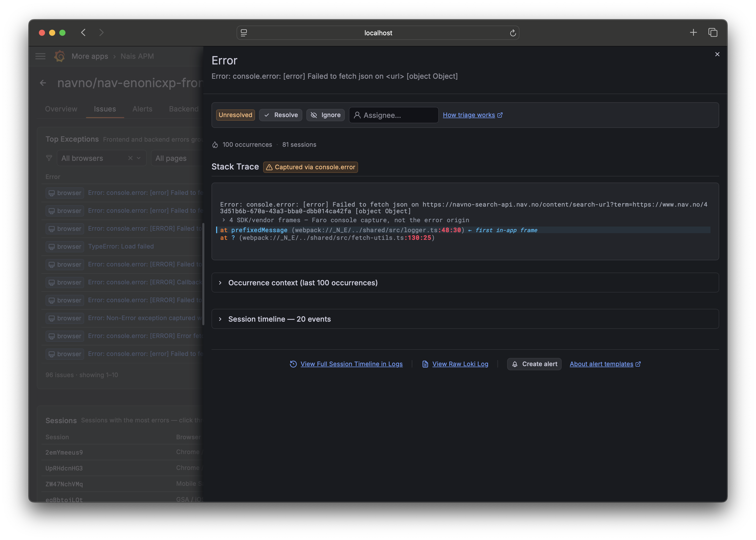Click the warning icon in Captured via console.error

[x=269, y=167]
